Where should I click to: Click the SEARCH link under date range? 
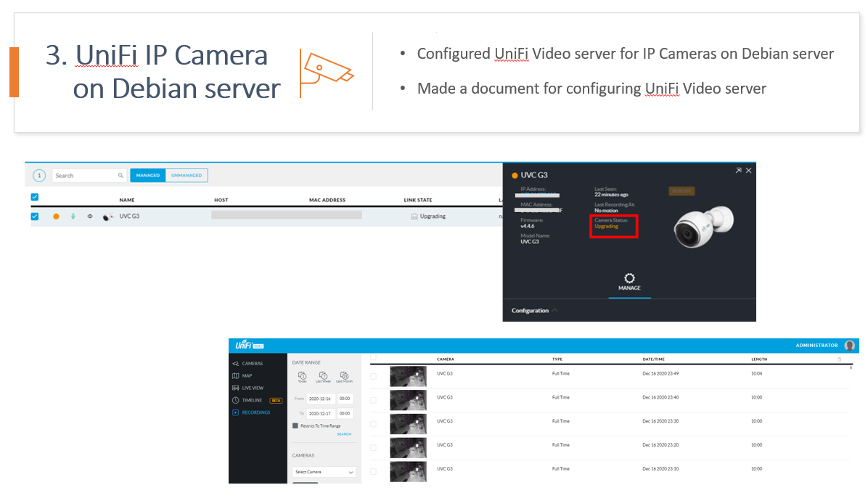coord(344,433)
